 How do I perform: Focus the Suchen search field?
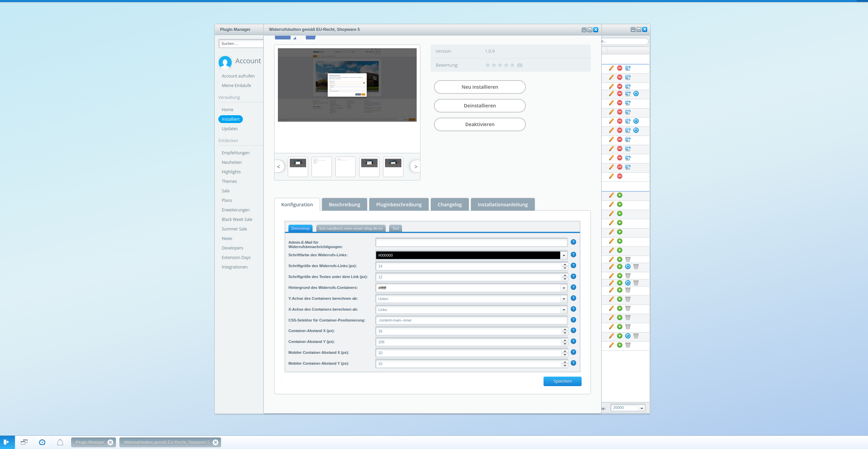click(241, 44)
